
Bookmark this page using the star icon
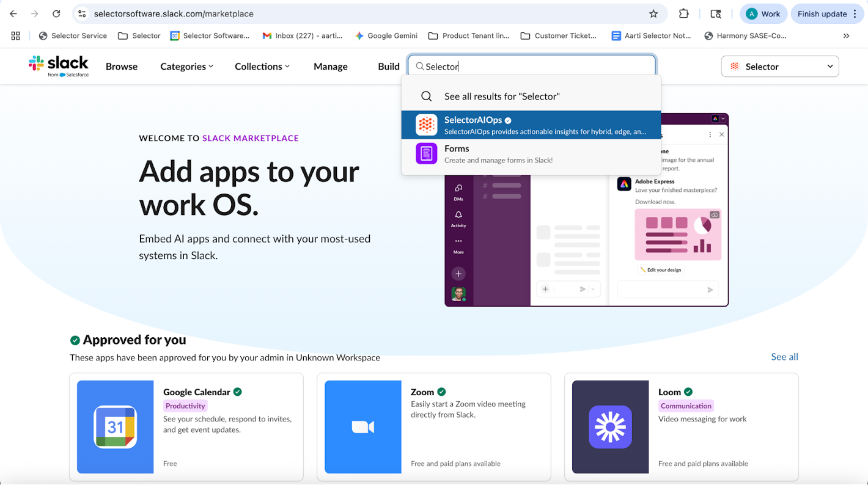(653, 13)
